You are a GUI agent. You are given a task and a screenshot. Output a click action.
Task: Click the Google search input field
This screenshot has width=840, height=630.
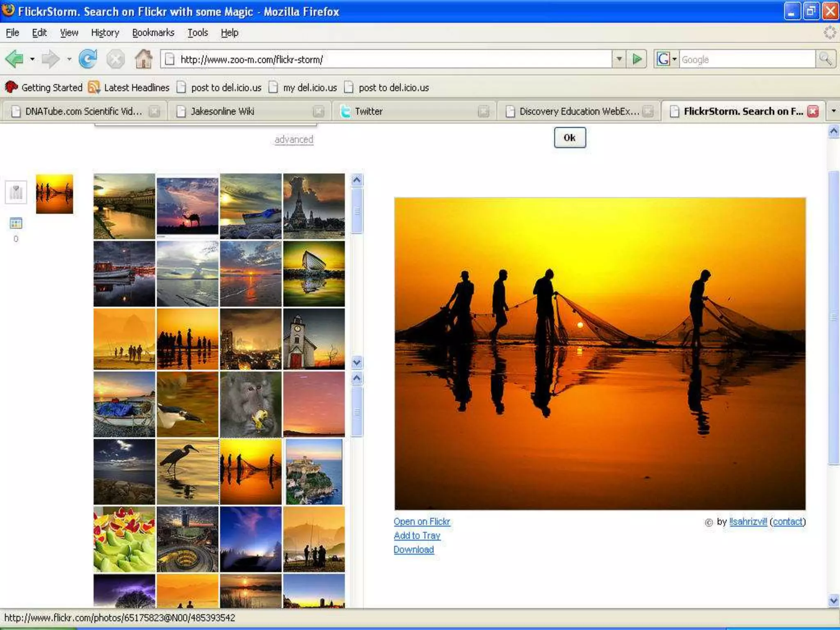746,60
